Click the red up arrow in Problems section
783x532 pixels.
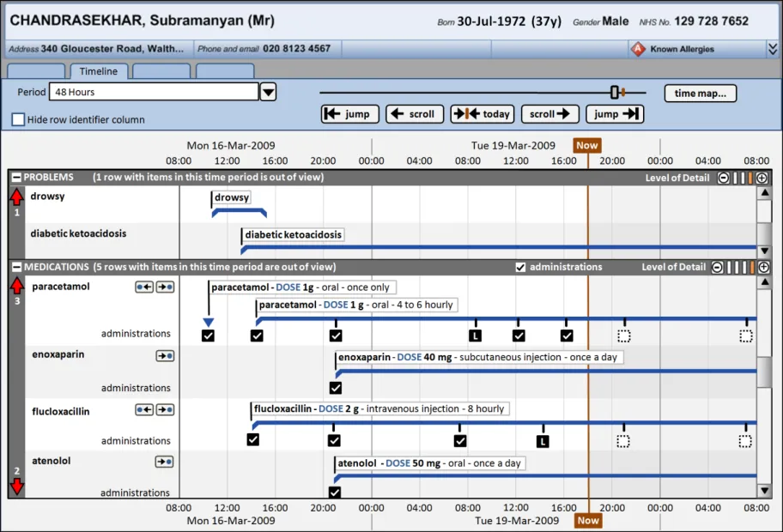[x=16, y=196]
